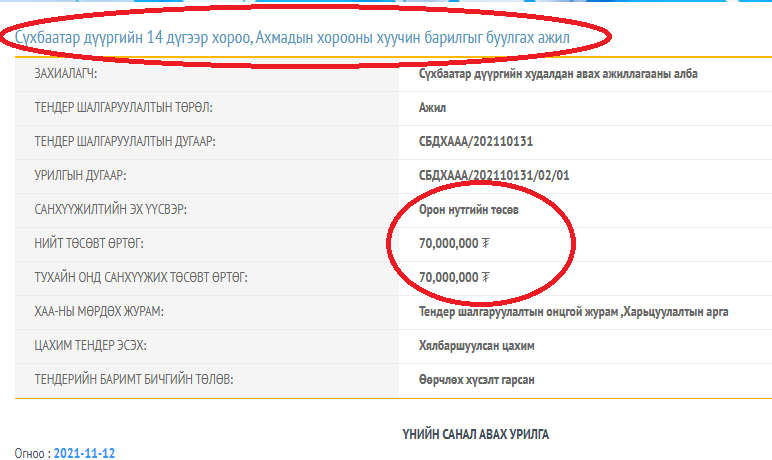Click the Тендер шалгаруулалтын онцгой журам value

(x=518, y=311)
